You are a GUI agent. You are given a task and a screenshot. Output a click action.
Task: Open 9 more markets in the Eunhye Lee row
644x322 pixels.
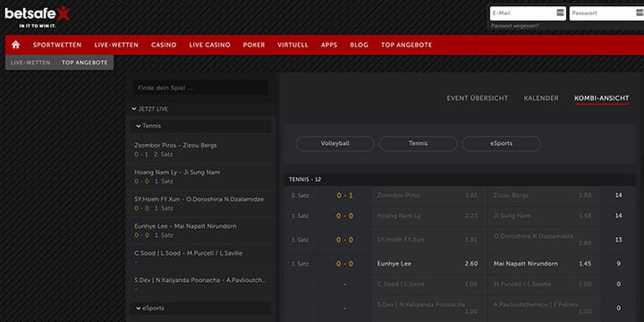[619, 264]
